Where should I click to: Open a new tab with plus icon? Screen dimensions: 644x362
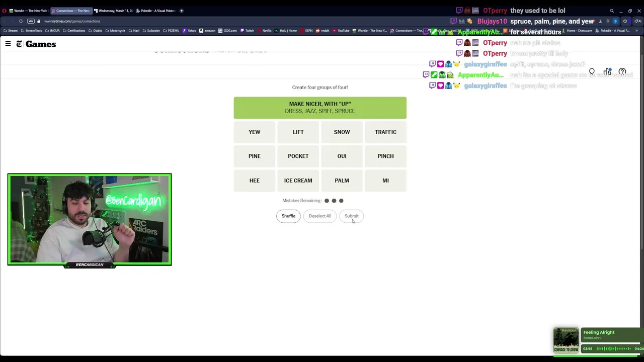(x=182, y=11)
